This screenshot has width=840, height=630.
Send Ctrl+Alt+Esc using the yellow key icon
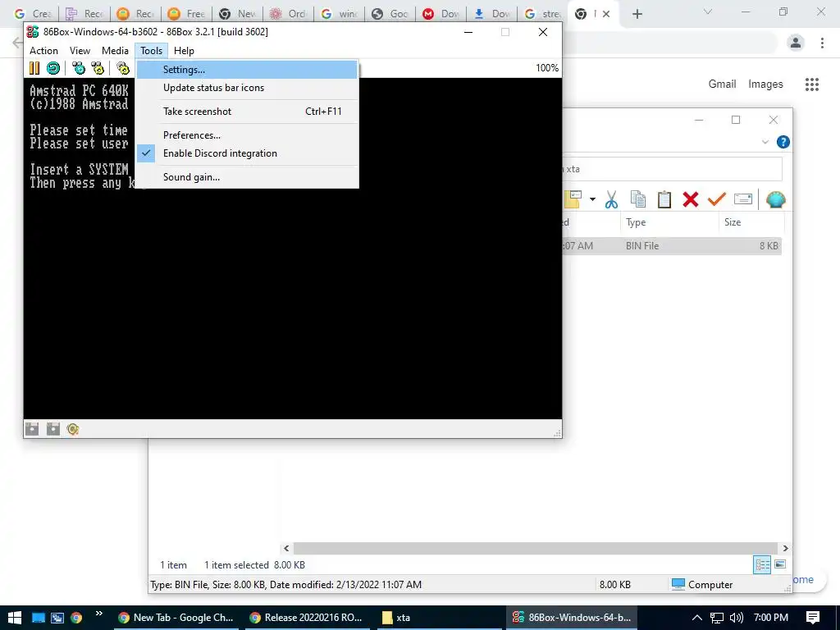pyautogui.click(x=98, y=68)
